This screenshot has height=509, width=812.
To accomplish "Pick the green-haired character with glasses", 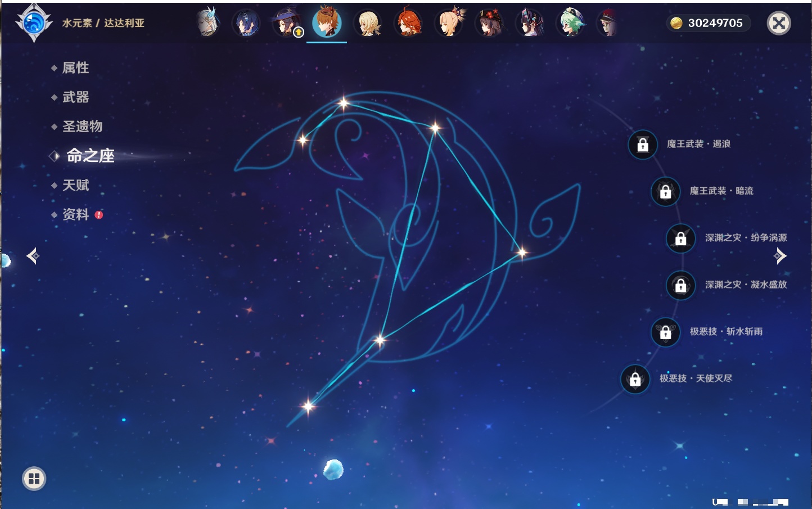I will [571, 23].
